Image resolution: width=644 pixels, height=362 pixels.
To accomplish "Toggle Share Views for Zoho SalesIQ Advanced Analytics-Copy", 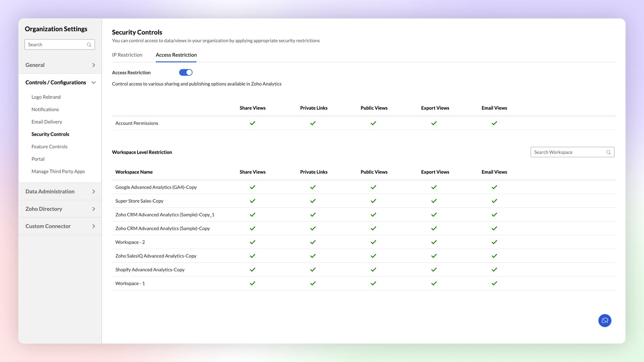I will pyautogui.click(x=252, y=256).
